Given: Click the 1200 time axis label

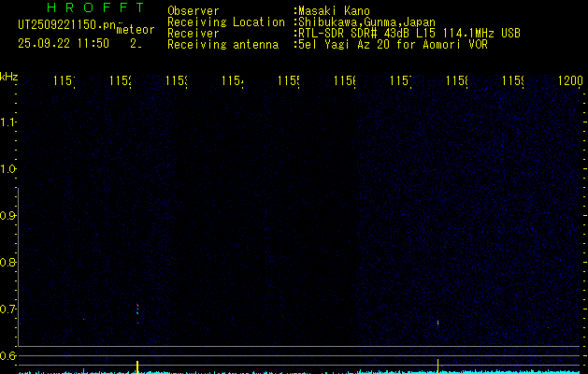Looking at the screenshot, I should click(x=570, y=80).
